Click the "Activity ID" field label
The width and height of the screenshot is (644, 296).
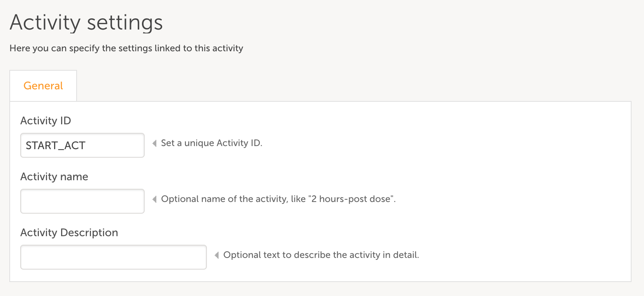[45, 121]
